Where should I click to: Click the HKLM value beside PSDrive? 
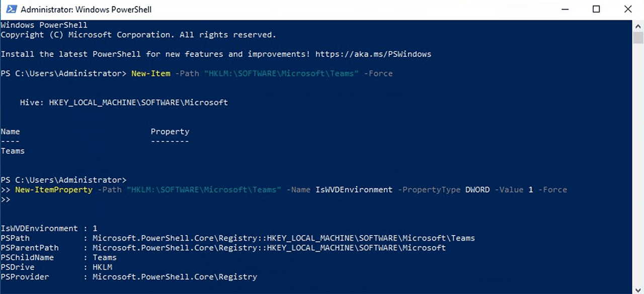102,267
